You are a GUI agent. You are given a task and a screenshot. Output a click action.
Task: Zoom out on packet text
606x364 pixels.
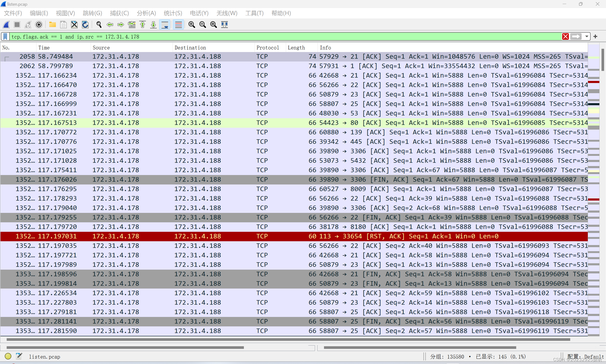click(x=202, y=25)
